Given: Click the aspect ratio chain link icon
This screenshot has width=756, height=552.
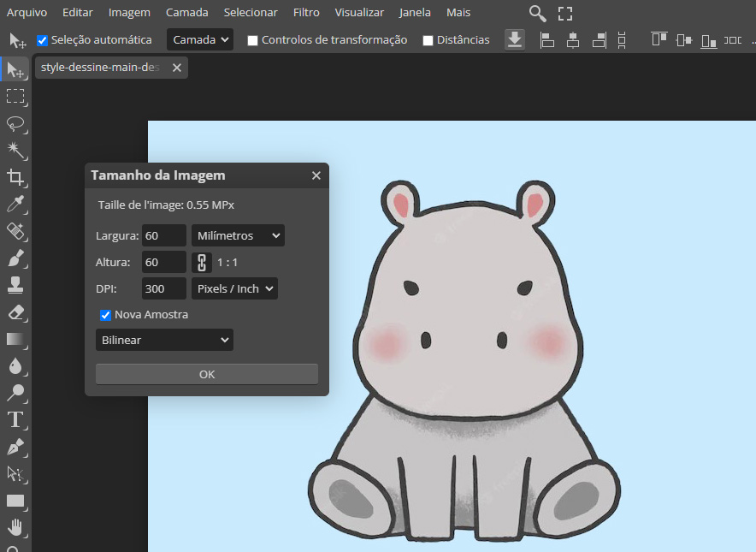Looking at the screenshot, I should point(203,263).
